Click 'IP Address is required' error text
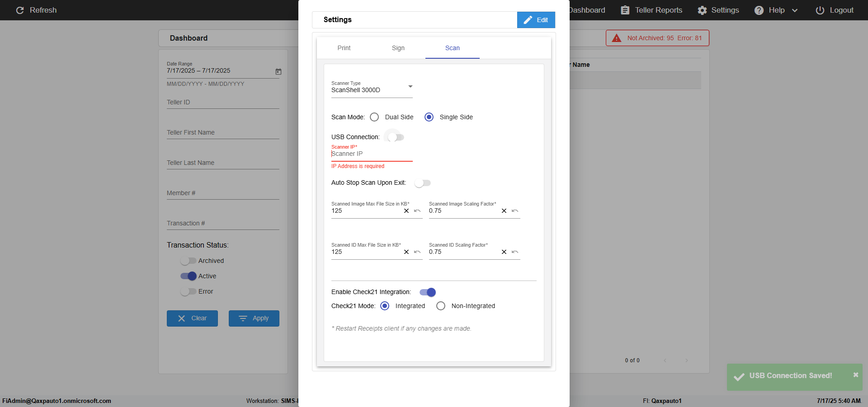The height and width of the screenshot is (407, 868). pos(358,166)
